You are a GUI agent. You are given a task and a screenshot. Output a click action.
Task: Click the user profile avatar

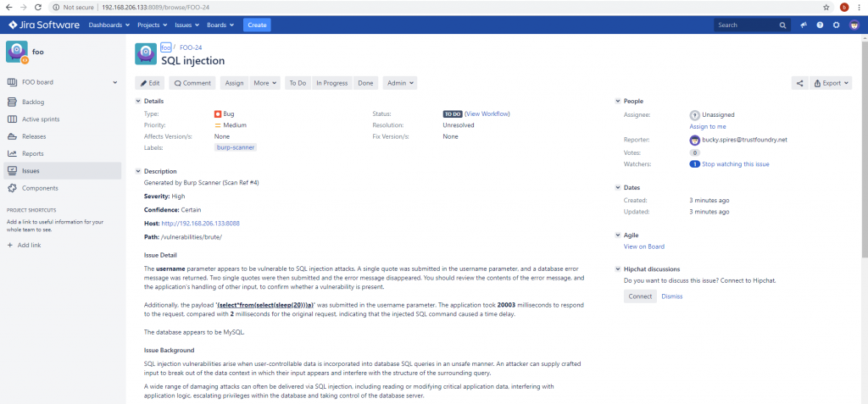(854, 25)
